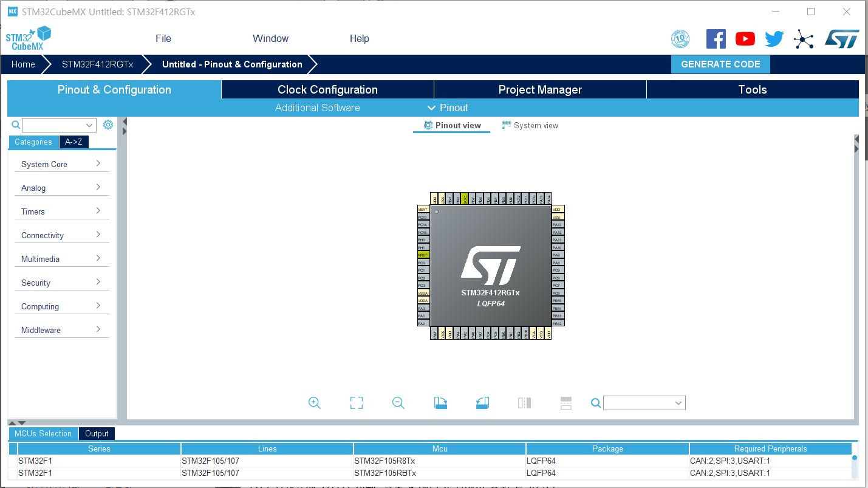
Task: Click the search magnifier icon above Categories
Action: point(16,125)
